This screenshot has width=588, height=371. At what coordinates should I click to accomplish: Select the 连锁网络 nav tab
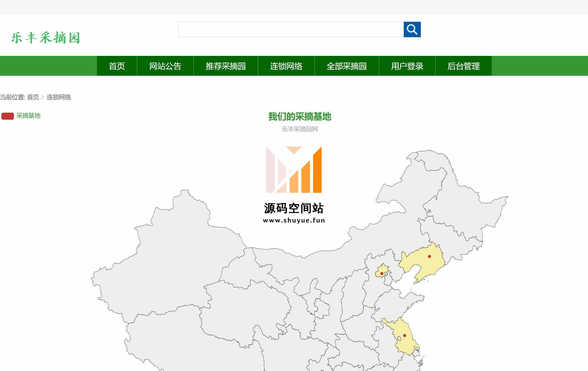point(286,66)
